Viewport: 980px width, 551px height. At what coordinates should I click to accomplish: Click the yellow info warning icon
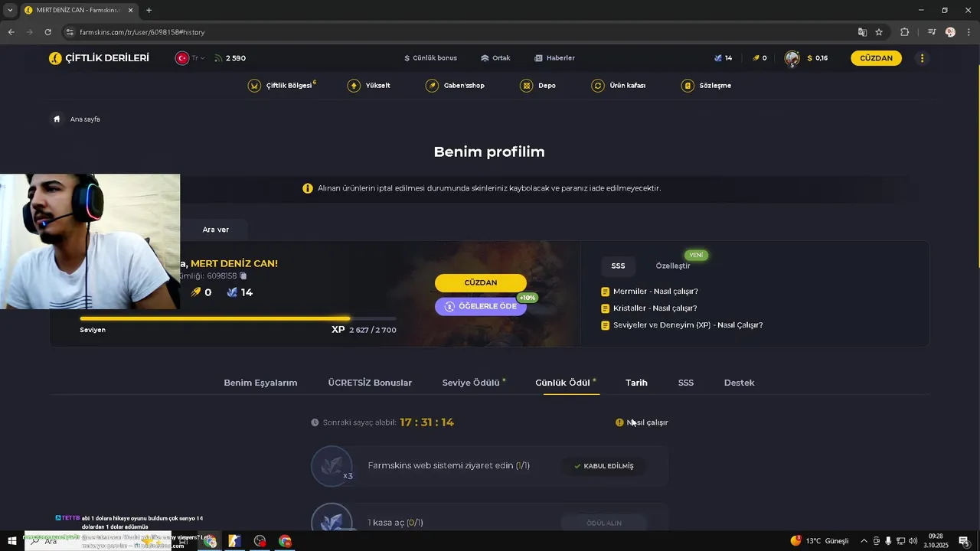click(308, 188)
